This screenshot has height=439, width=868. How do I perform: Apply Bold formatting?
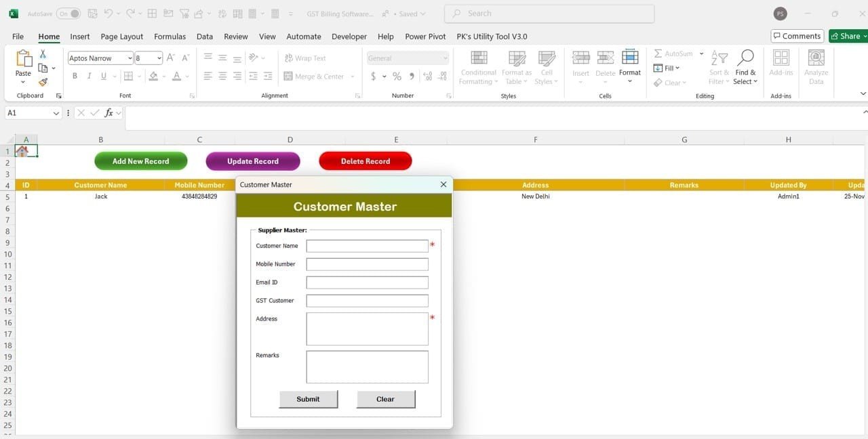click(75, 77)
